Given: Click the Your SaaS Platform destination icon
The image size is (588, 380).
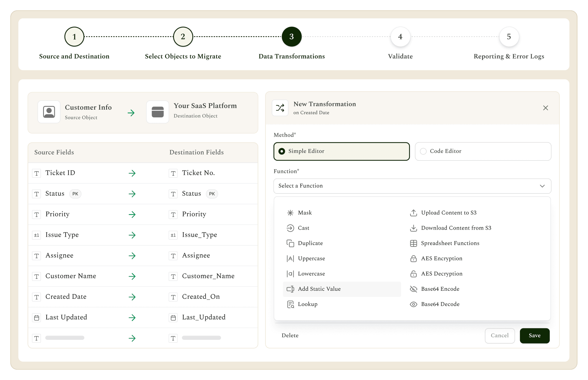Looking at the screenshot, I should [x=158, y=112].
